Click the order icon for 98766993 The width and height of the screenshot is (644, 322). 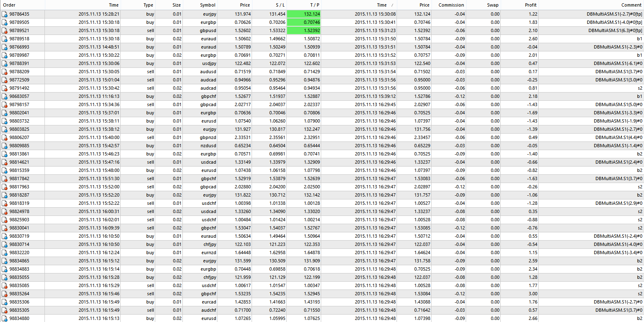pos(5,47)
